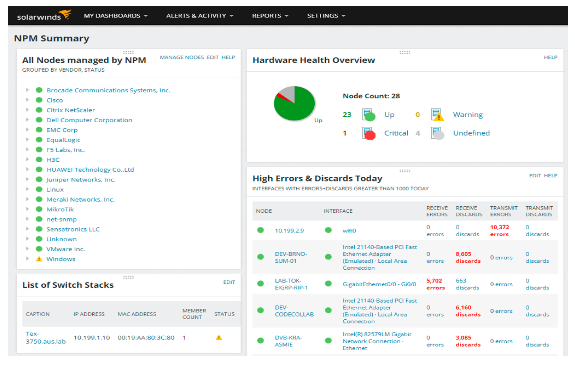Screen dimensions: 575x367
Task: Open node 10.199.2.9 link
Action: pyautogui.click(x=289, y=230)
